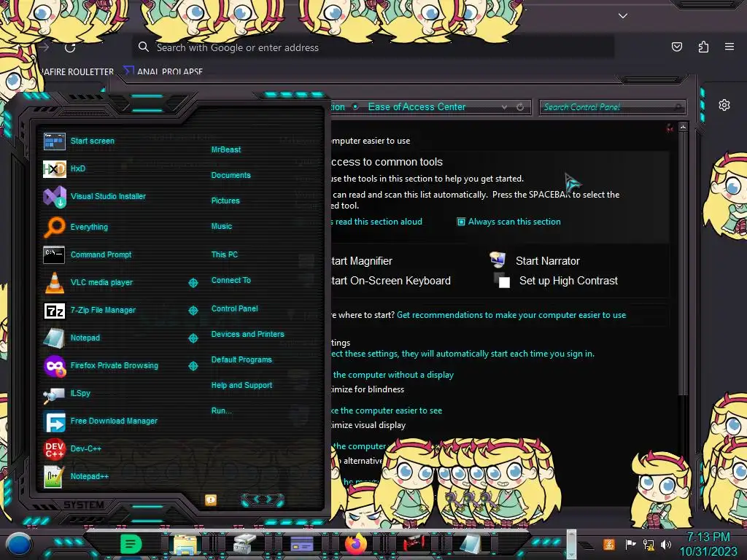Viewport: 747px width, 560px height.
Task: Click Start On-Screen Keyboard link
Action: tap(391, 281)
